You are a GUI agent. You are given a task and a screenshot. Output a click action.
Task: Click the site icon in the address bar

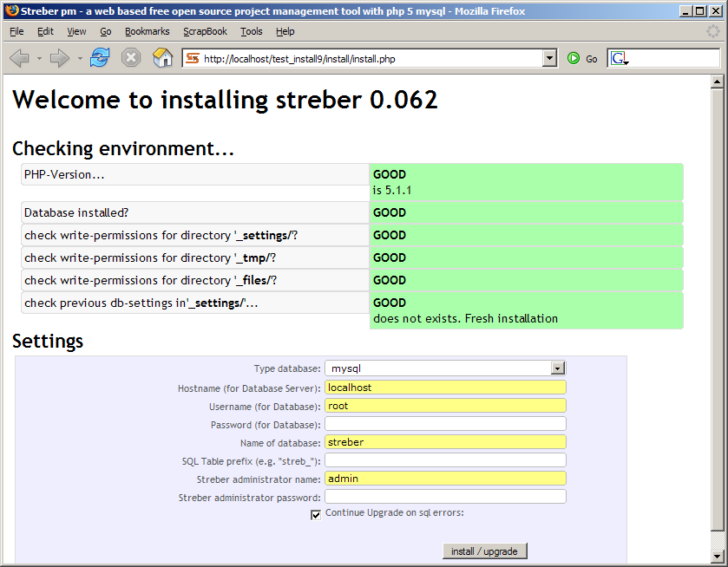coord(193,58)
